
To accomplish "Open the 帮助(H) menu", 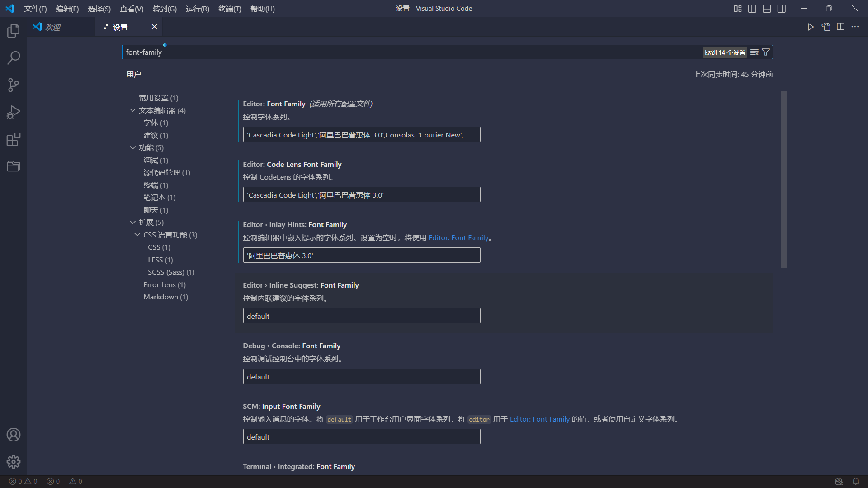I will [x=263, y=9].
